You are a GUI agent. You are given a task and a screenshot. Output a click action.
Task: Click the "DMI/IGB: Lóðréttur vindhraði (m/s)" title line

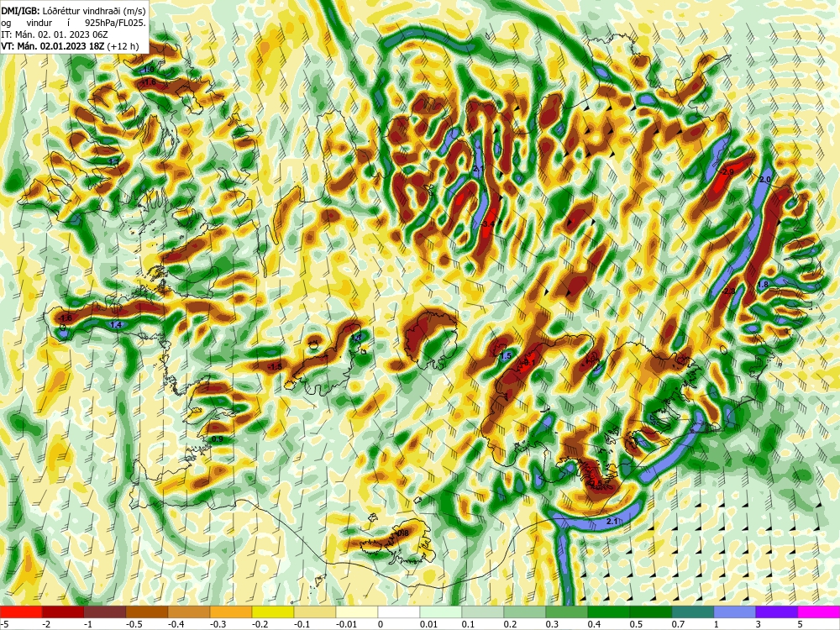click(x=73, y=10)
